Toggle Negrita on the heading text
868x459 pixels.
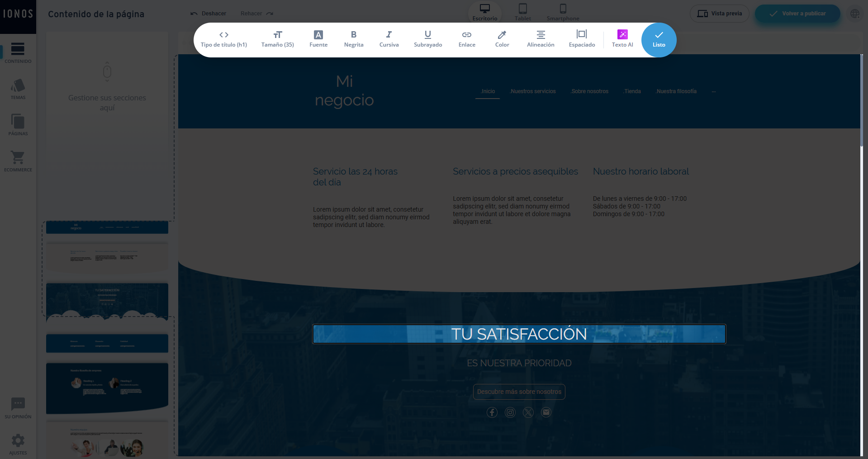click(x=353, y=38)
